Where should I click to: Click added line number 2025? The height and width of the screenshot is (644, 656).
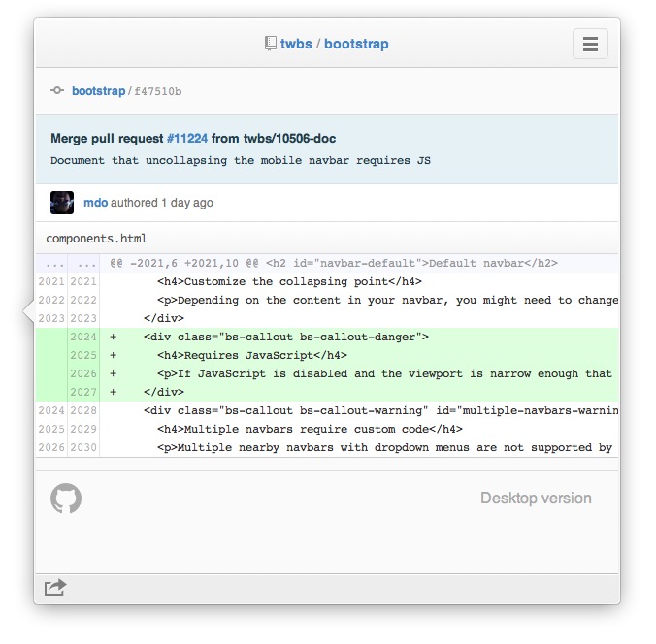(x=83, y=355)
